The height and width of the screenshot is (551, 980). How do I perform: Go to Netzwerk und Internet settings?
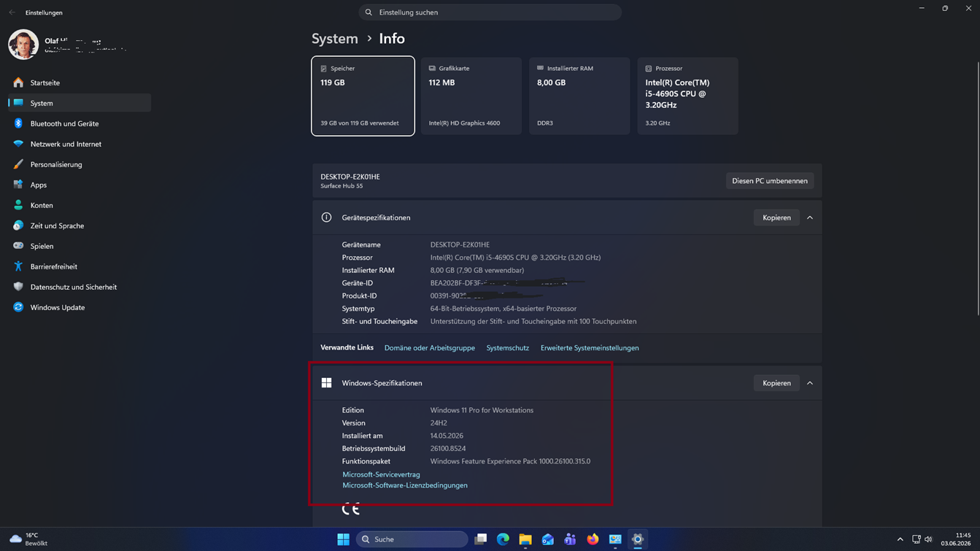79,144
